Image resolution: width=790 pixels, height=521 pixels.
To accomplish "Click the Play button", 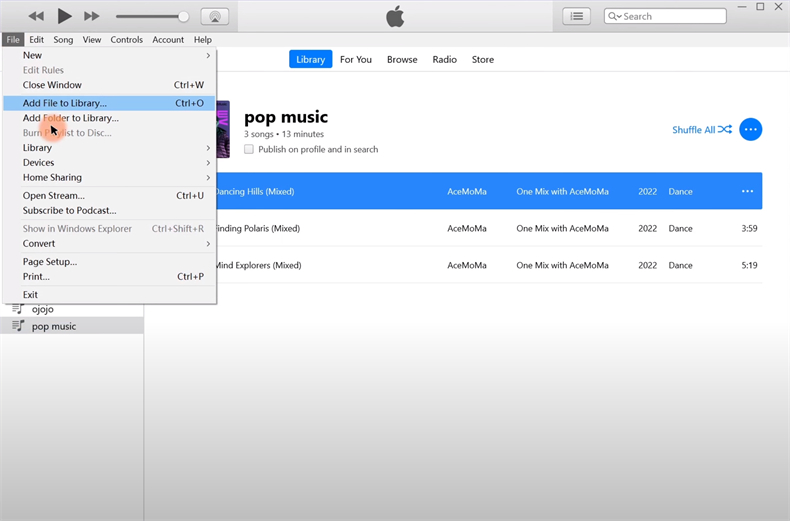I will (64, 16).
